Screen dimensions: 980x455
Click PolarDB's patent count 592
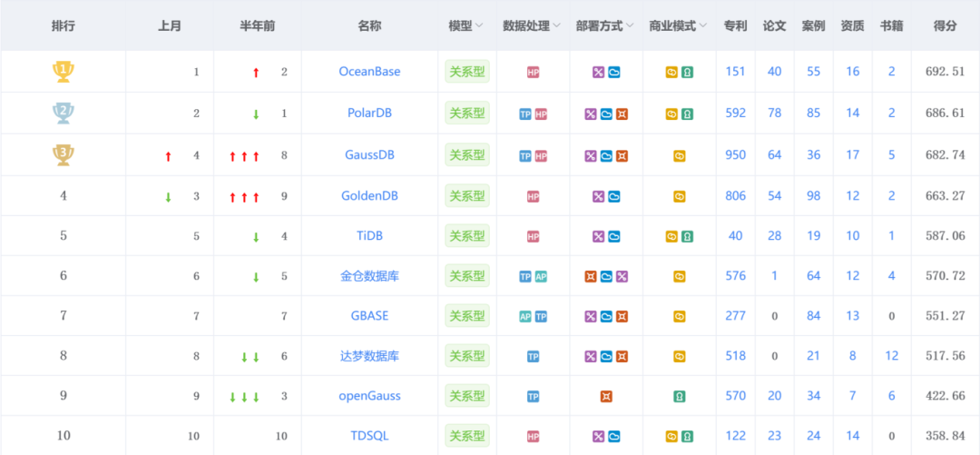point(735,114)
